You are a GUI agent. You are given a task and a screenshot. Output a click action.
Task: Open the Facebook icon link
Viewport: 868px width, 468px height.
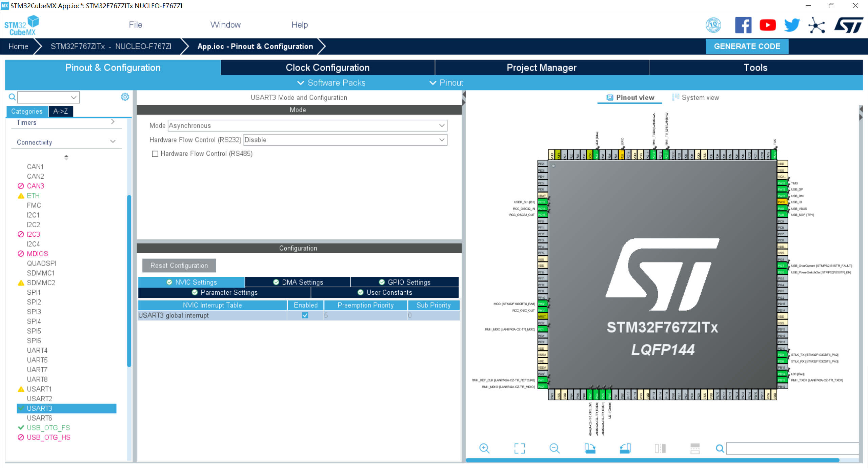[x=743, y=25]
